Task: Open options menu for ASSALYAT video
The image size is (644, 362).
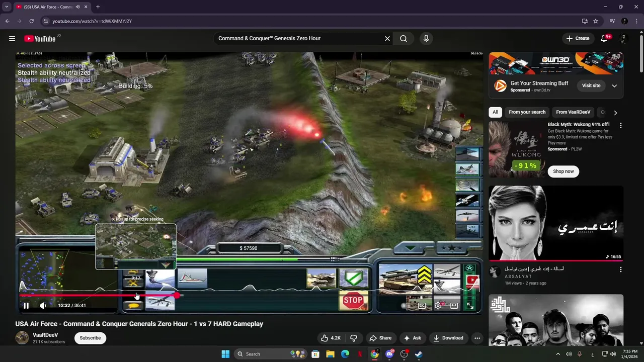Action: tap(620, 269)
